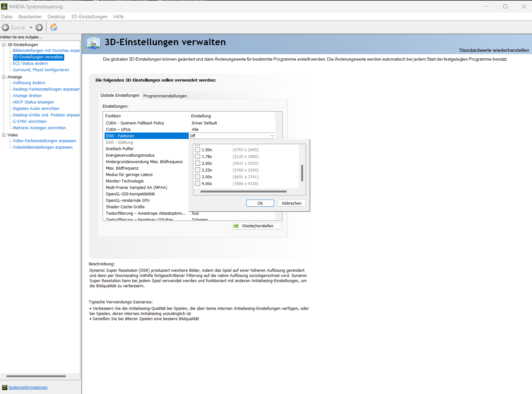
Task: Open Anzeige drehen
Action: point(27,96)
